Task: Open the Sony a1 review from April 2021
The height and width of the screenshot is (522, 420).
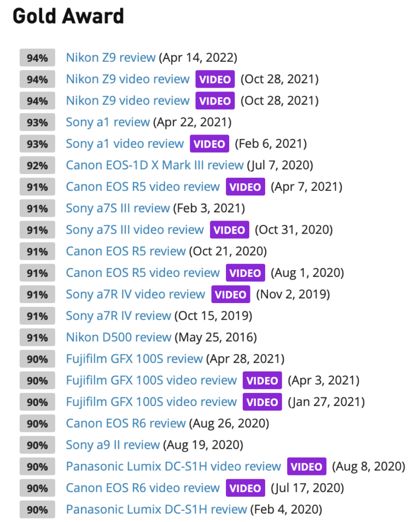Action: point(108,122)
